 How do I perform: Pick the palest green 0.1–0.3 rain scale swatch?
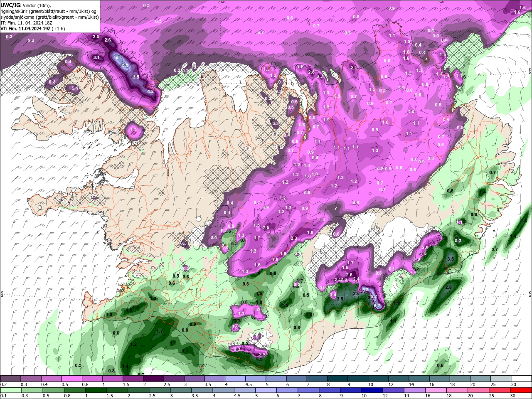[x=10, y=390]
